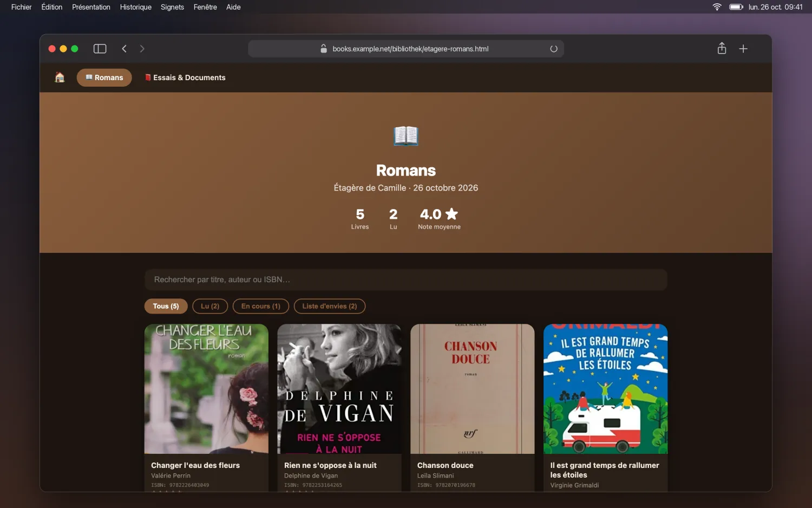This screenshot has height=508, width=812.
Task: Open a new browser tab
Action: (x=743, y=49)
